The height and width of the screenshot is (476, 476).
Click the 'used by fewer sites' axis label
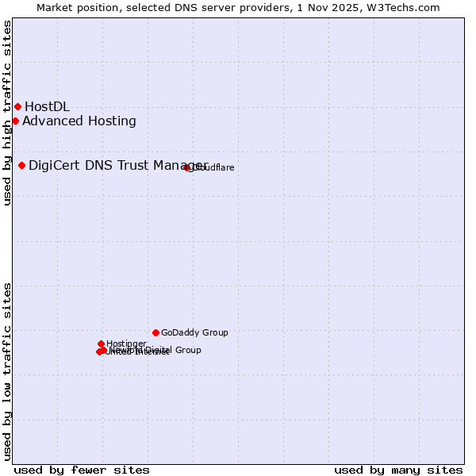pyautogui.click(x=82, y=470)
